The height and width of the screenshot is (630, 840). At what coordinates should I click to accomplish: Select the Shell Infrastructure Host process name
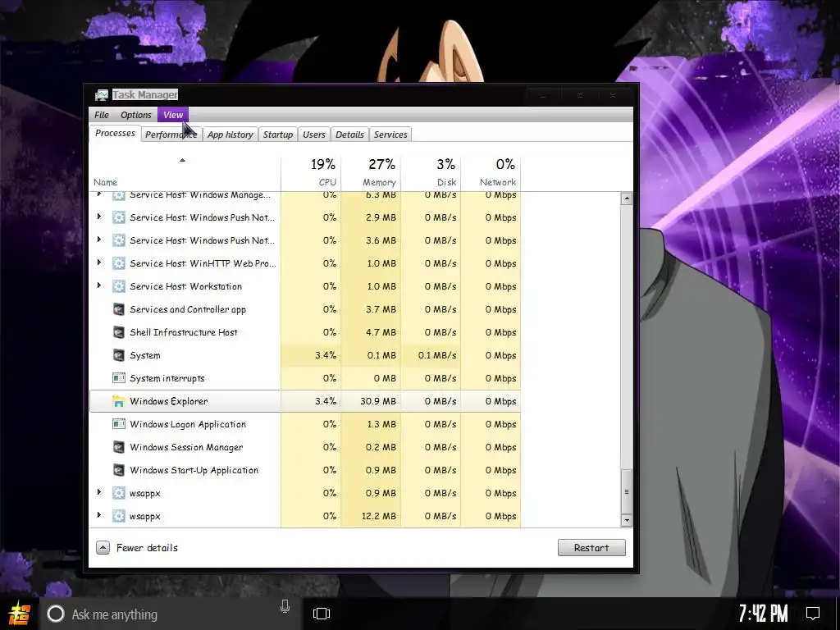[183, 332]
